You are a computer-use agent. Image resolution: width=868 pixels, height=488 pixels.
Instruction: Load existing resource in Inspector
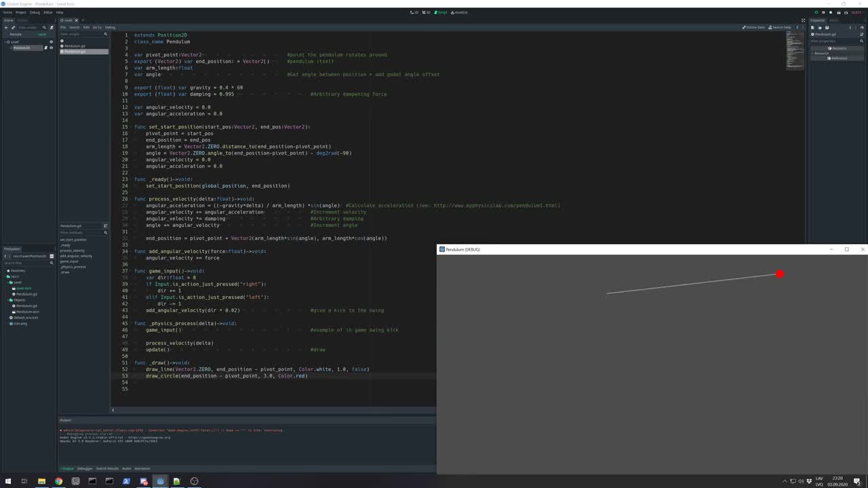coord(820,27)
